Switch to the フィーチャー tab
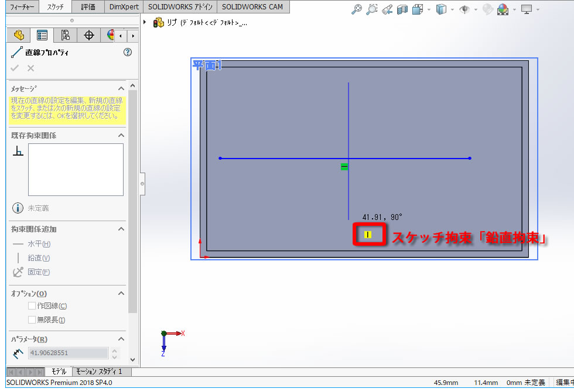574x392 pixels. [22, 6]
